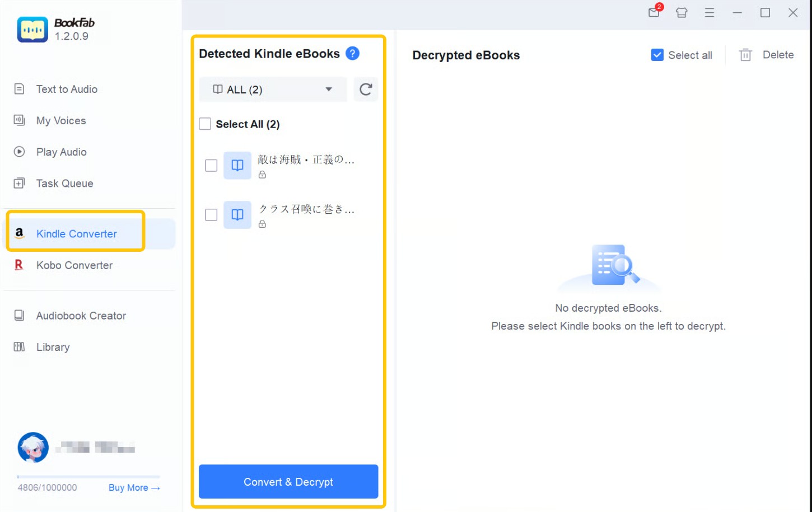Open the hamburger main menu icon
812x512 pixels.
(x=710, y=12)
